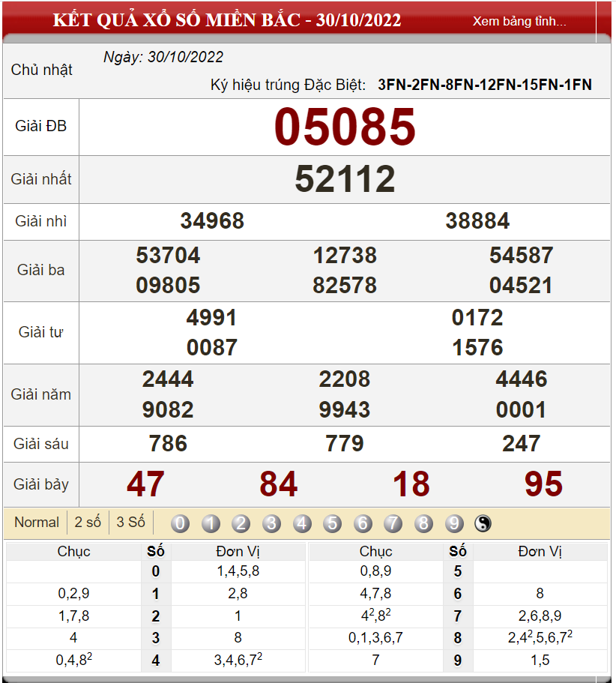This screenshot has width=616, height=683.
Task: Click Chục cell 0,1,3,6,7 for Số 8
Action: tap(375, 638)
